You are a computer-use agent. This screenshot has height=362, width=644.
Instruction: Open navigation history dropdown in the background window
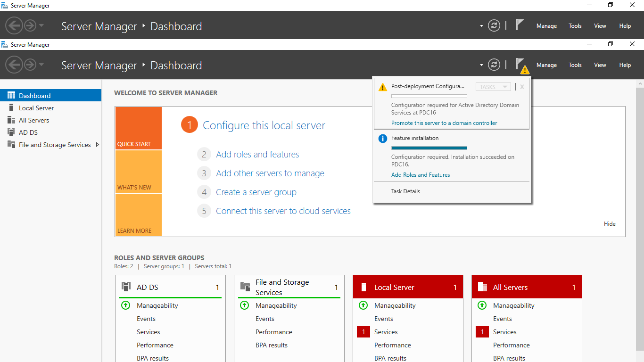pos(41,25)
